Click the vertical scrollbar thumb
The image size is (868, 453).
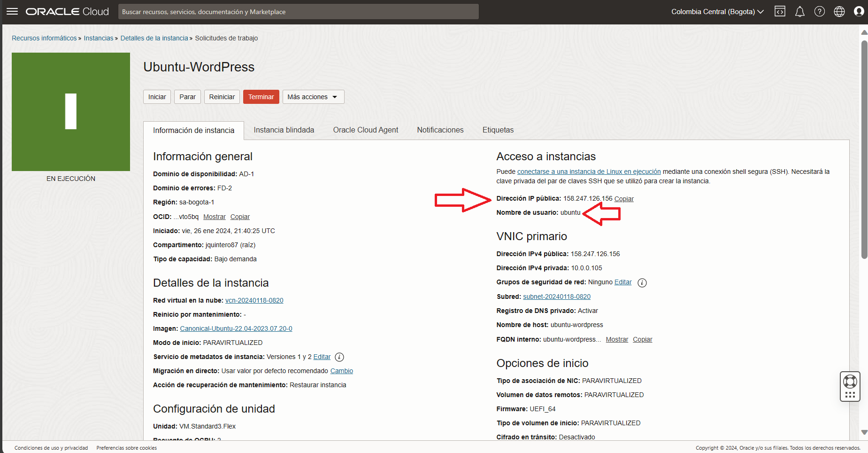click(x=864, y=149)
